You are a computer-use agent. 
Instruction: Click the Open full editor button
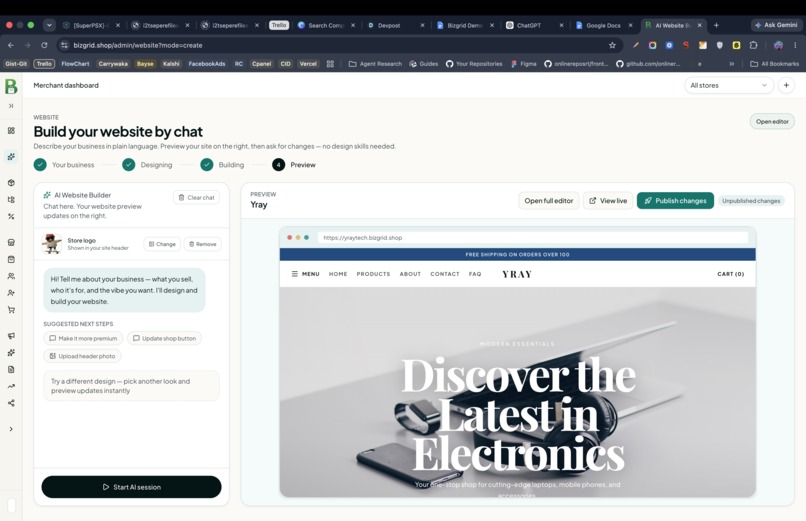point(548,200)
